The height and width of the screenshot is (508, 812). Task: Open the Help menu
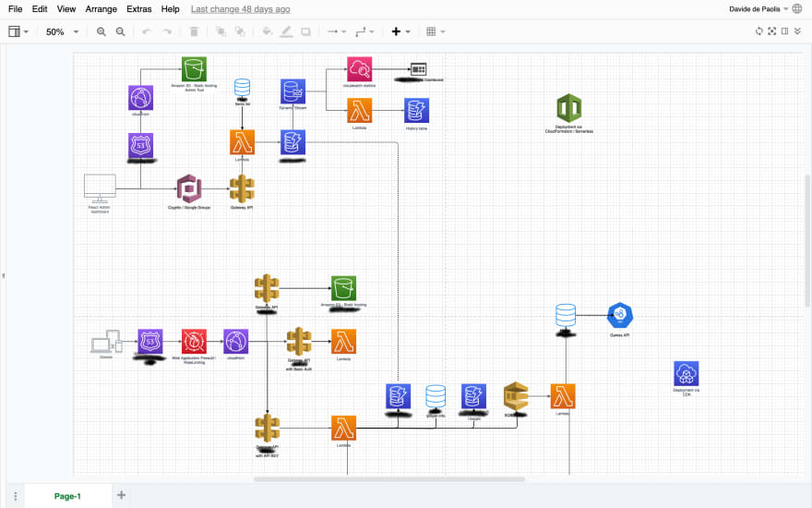pos(170,9)
